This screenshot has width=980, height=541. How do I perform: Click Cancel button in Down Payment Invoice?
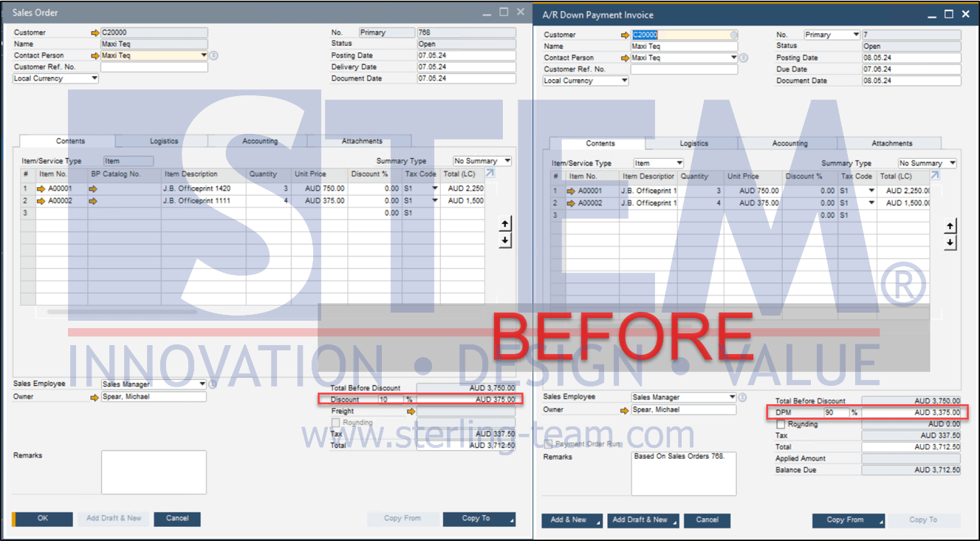[707, 520]
